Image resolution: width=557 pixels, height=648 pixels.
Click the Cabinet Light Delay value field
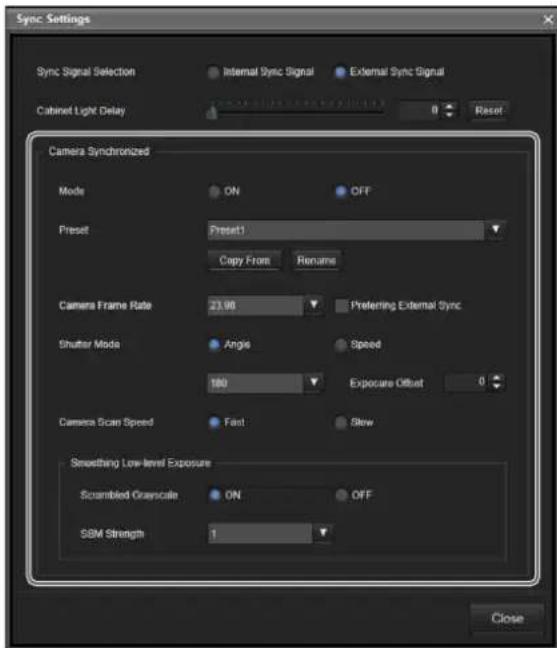pyautogui.click(x=420, y=110)
